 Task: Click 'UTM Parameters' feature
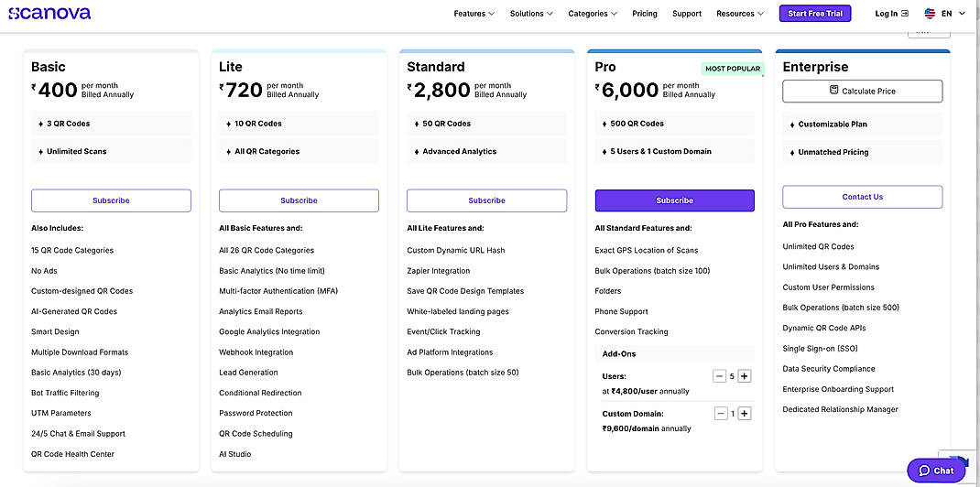click(61, 414)
